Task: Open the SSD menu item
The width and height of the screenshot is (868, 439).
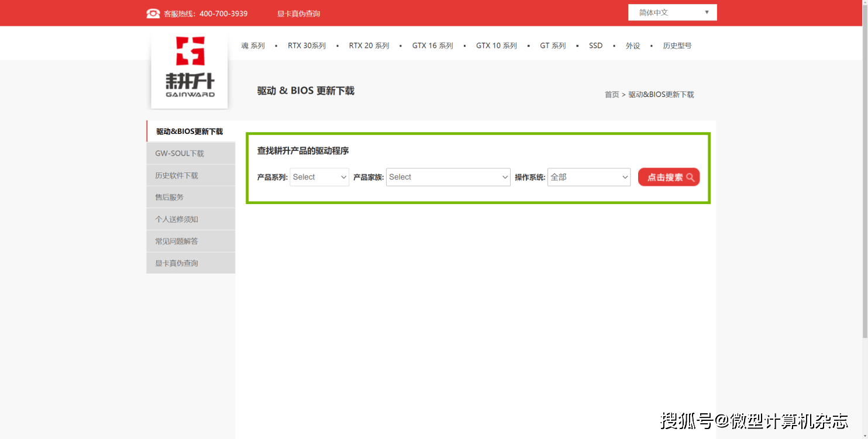Action: (x=595, y=45)
